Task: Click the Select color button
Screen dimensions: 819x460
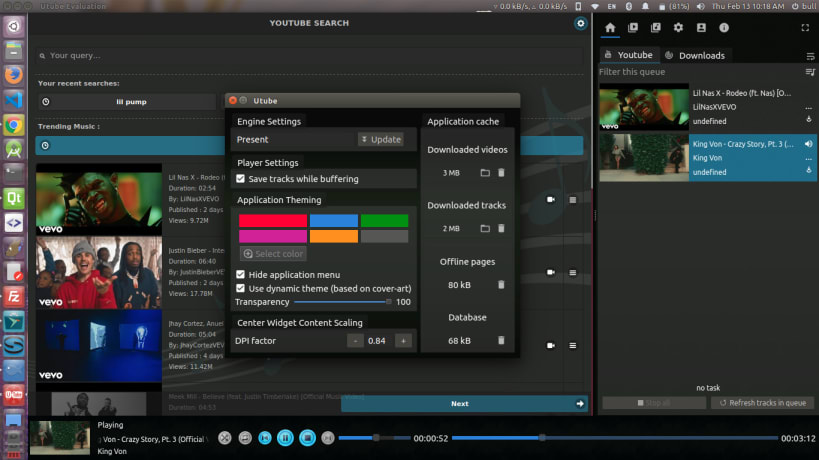Action: point(273,254)
